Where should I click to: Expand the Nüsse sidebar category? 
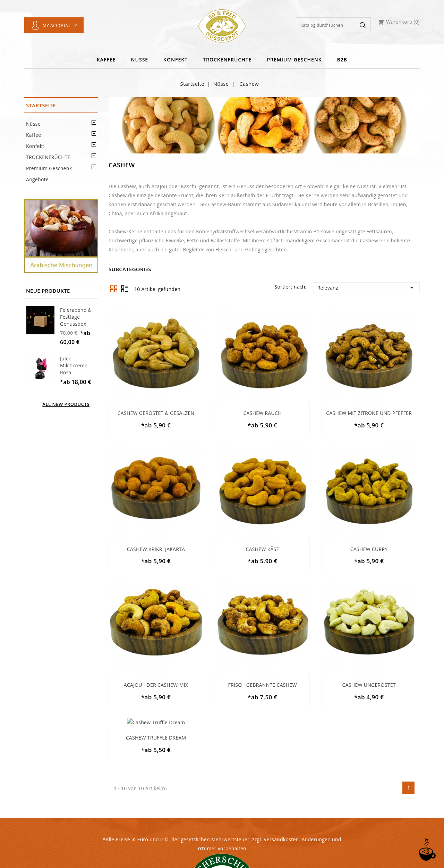tap(94, 123)
